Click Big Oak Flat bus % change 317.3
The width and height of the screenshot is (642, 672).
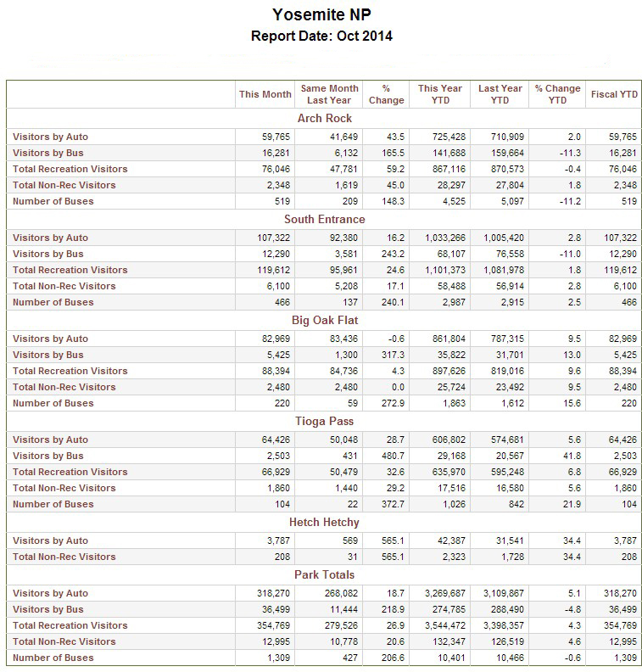tap(393, 355)
